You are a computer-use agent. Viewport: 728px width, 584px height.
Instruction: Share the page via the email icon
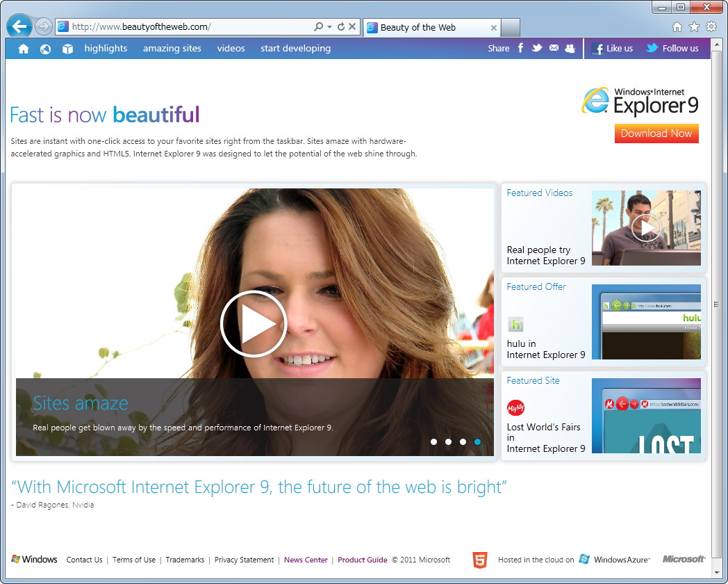coord(553,48)
